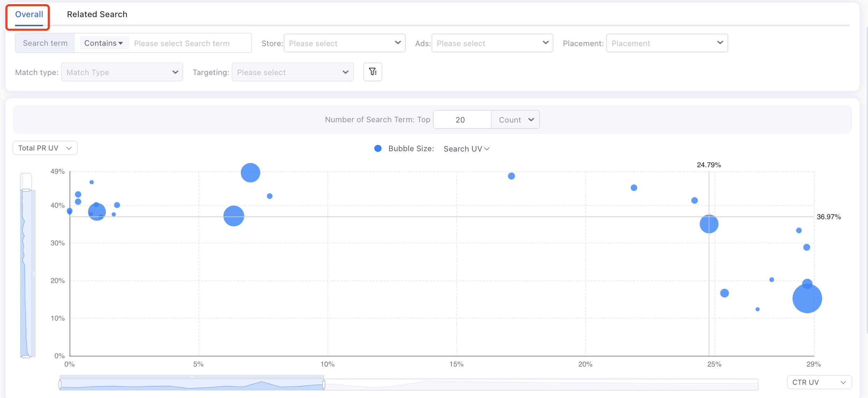Viewport: 868px width, 398px height.
Task: Click the bubble near 22% CTR
Action: coord(634,187)
